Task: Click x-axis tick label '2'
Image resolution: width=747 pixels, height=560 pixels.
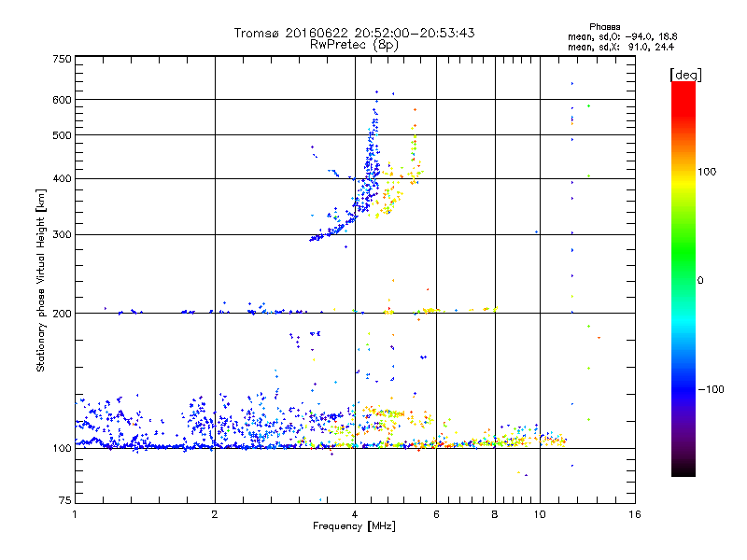Action: 215,514
